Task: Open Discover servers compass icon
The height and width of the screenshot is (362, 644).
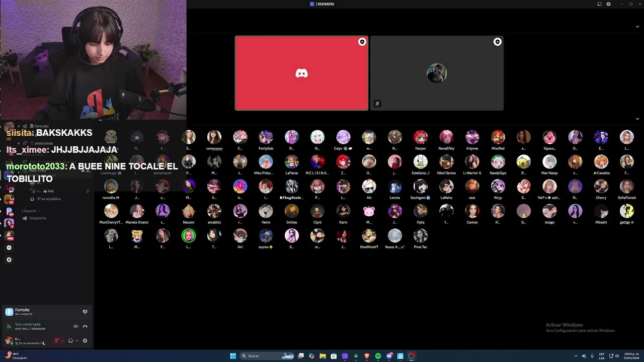Action: click(9, 260)
